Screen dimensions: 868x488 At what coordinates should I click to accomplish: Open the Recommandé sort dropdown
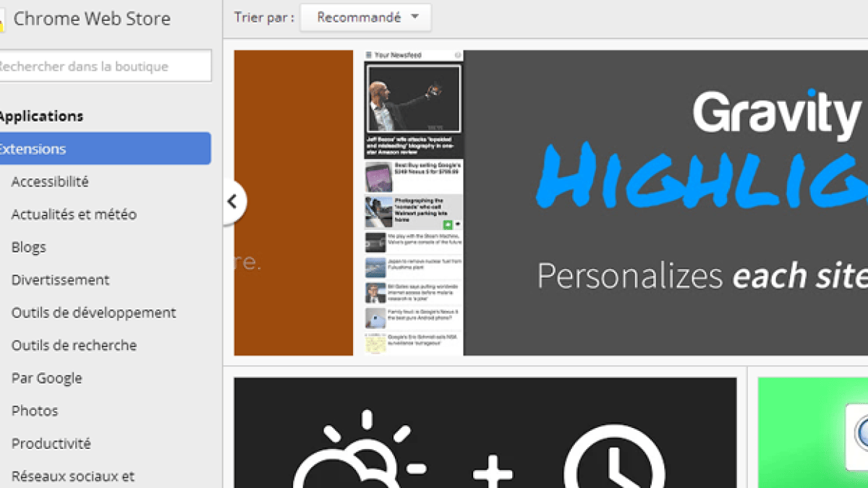tap(365, 17)
